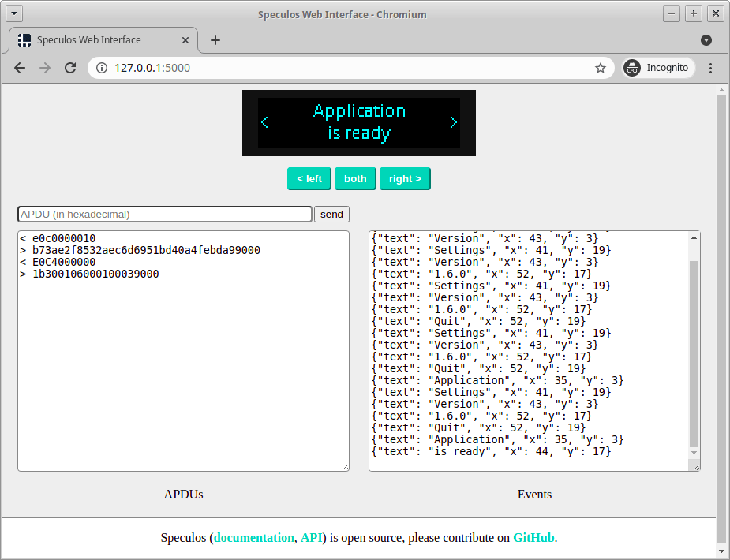Click the Incognito badge in the toolbar
730x560 pixels.
tap(657, 68)
